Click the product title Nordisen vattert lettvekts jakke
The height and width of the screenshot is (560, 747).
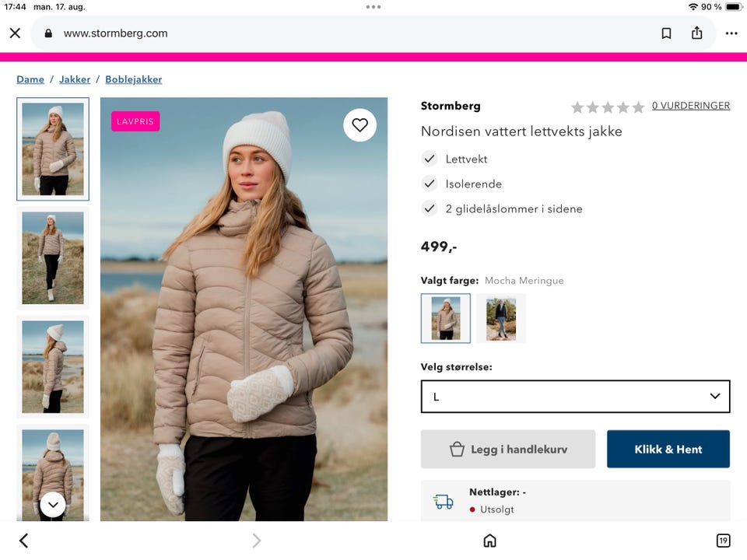click(521, 131)
